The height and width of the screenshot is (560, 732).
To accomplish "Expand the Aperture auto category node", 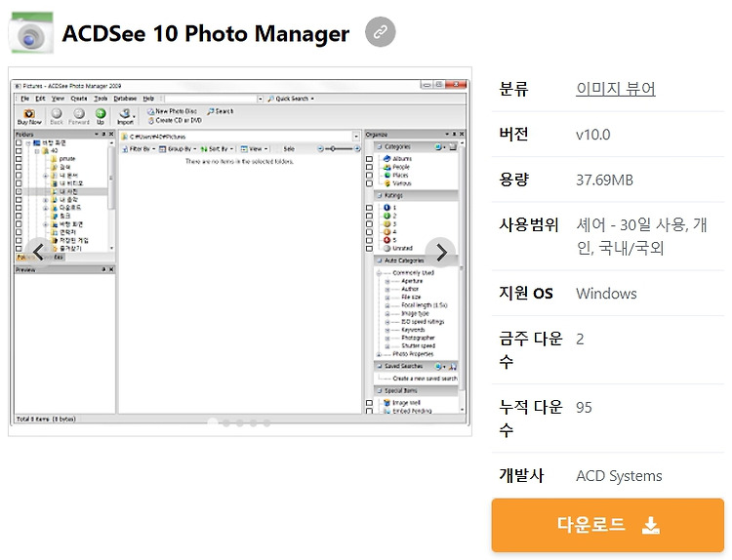I will (387, 281).
